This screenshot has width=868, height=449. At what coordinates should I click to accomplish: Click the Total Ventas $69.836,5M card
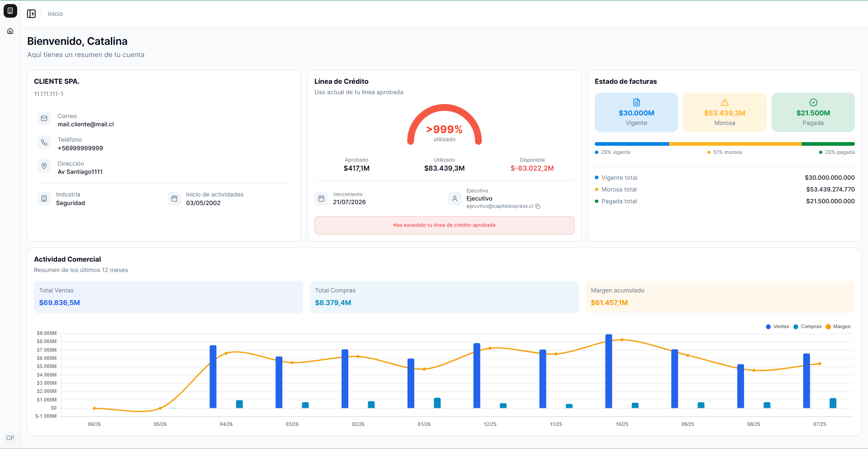(168, 297)
